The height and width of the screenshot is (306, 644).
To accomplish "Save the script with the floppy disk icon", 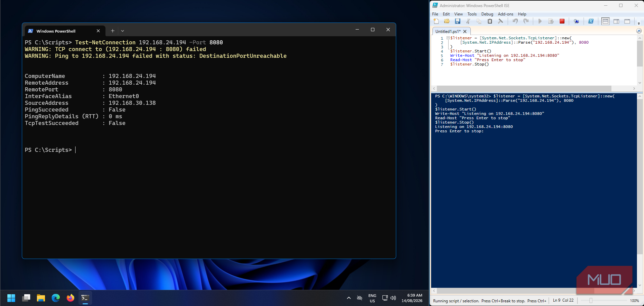I will pyautogui.click(x=457, y=21).
